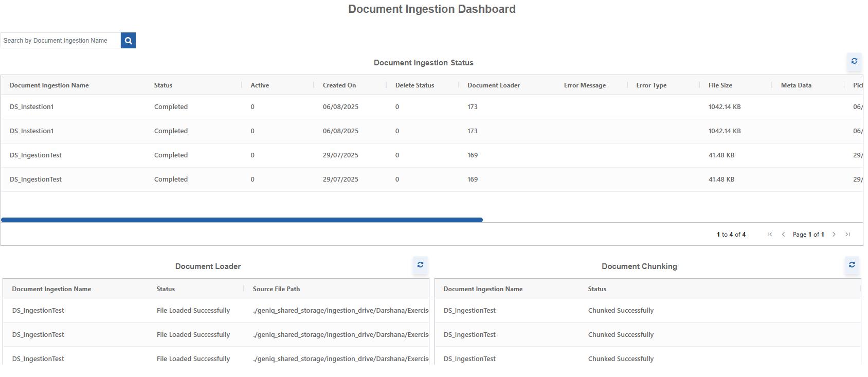Viewport: 868px width, 377px height.
Task: Focus the Search by Document Ingestion Name field
Action: point(61,41)
